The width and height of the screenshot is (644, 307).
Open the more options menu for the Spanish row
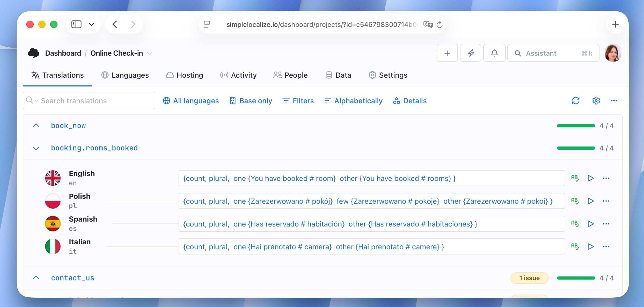point(606,224)
